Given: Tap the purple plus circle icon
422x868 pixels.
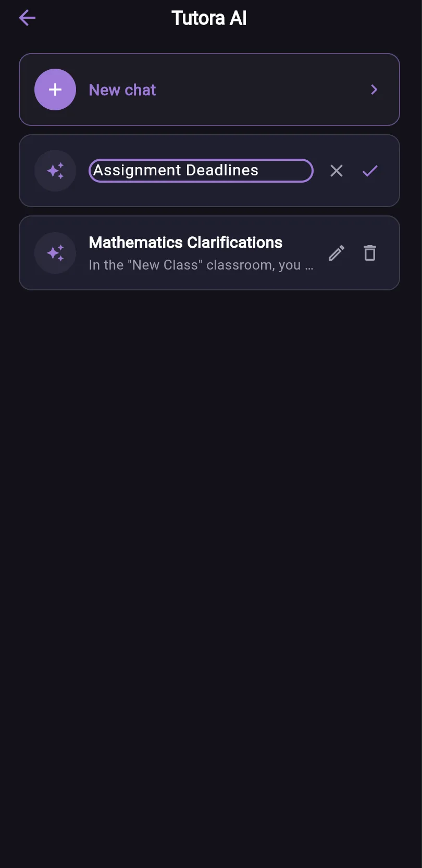Looking at the screenshot, I should tap(55, 90).
